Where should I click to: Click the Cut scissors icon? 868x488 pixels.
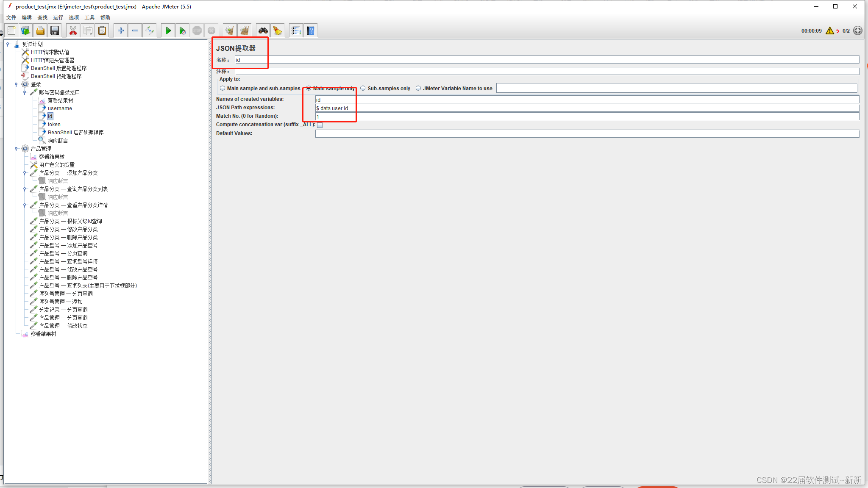[x=73, y=30]
